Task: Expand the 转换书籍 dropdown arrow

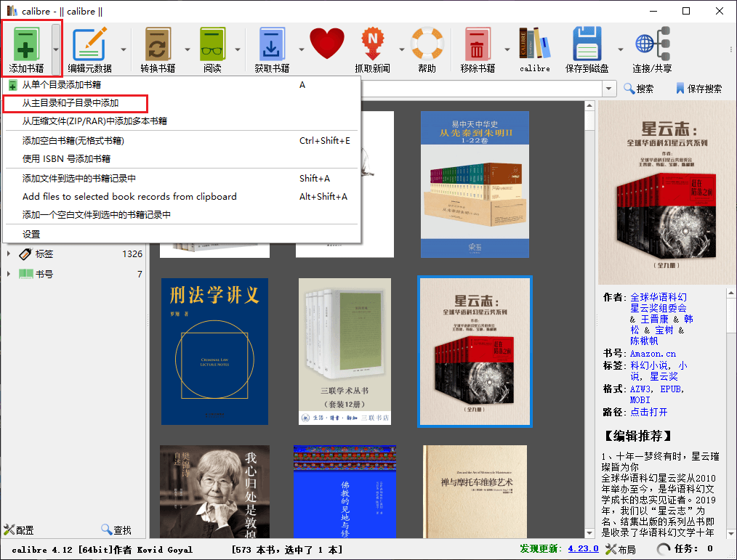Action: 187,49
